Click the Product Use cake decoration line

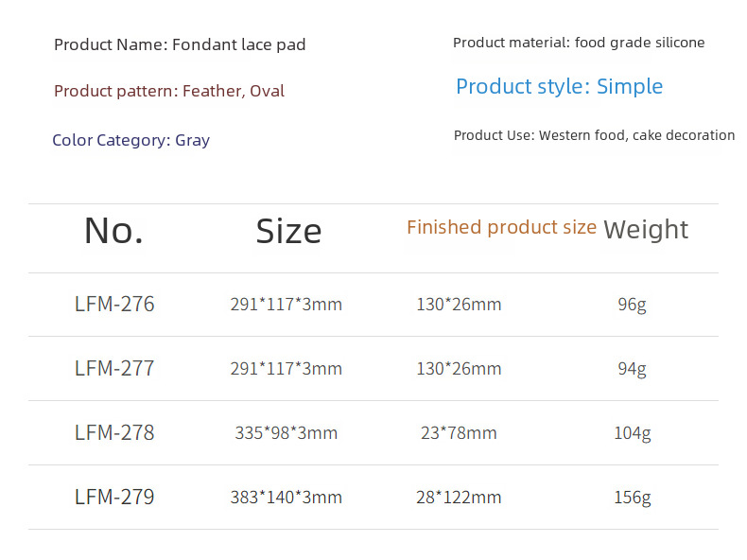pos(594,135)
